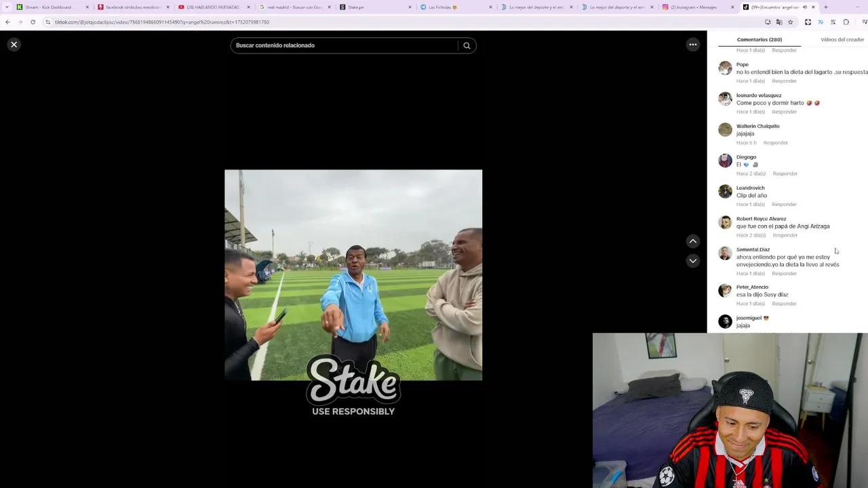Open Robert Royce Alvarez's avatar
Screen dimensions: 868x488
pos(725,222)
